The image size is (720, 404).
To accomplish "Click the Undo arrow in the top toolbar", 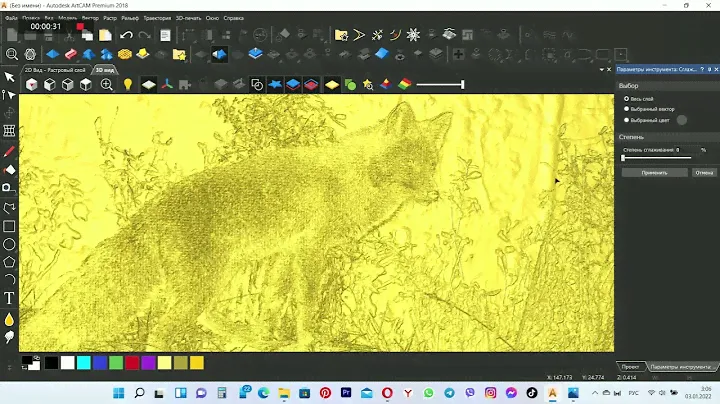I will 126,35.
